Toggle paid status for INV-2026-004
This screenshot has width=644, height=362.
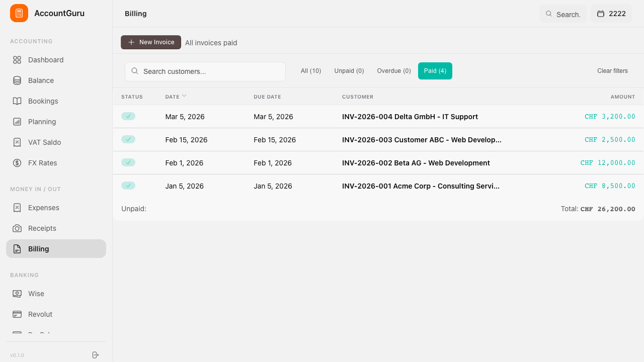(x=128, y=116)
